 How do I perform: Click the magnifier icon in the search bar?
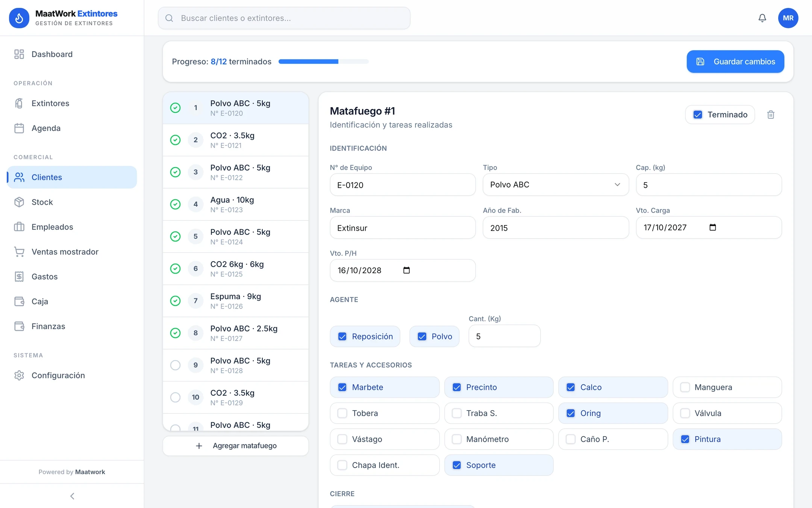169,18
